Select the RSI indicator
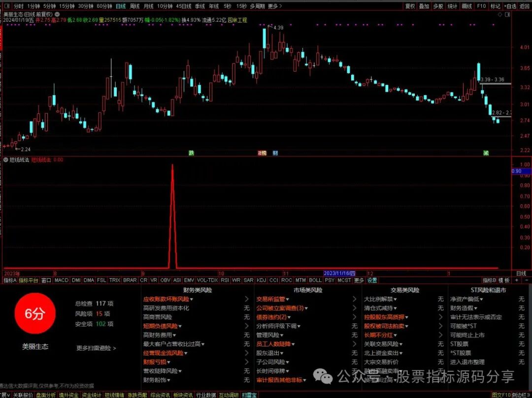Viewport: 532px width, 398px height. [x=225, y=280]
